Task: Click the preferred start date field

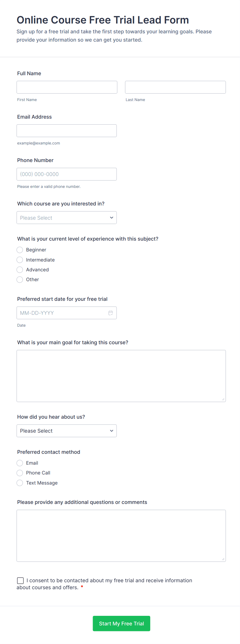Action: [x=62, y=313]
